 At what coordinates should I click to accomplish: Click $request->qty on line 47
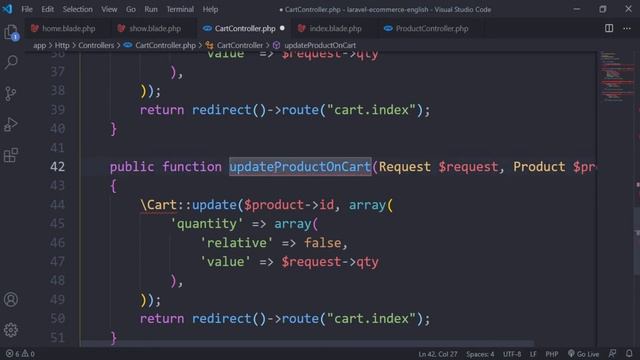330,262
